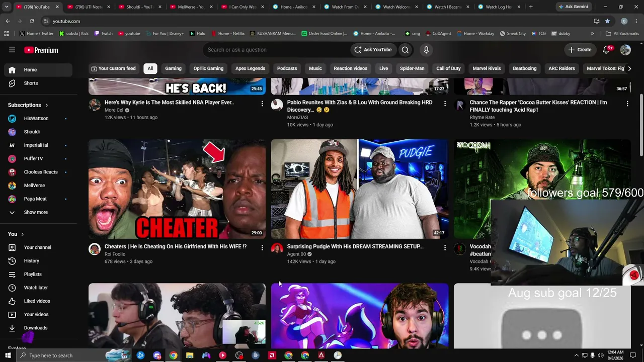Screen dimensions: 644x362
Task: Select the Call of Duty filter chip
Action: tap(448, 68)
